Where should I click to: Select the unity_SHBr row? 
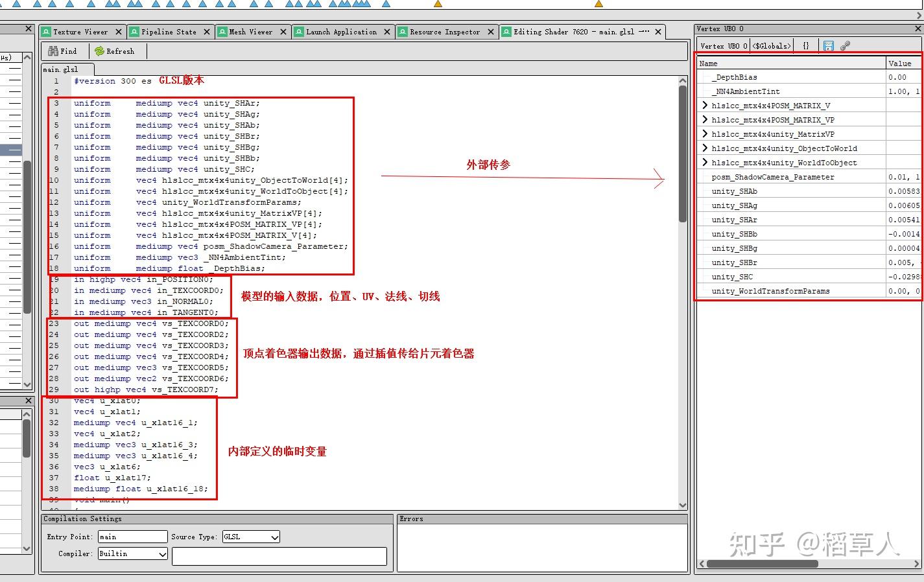809,262
